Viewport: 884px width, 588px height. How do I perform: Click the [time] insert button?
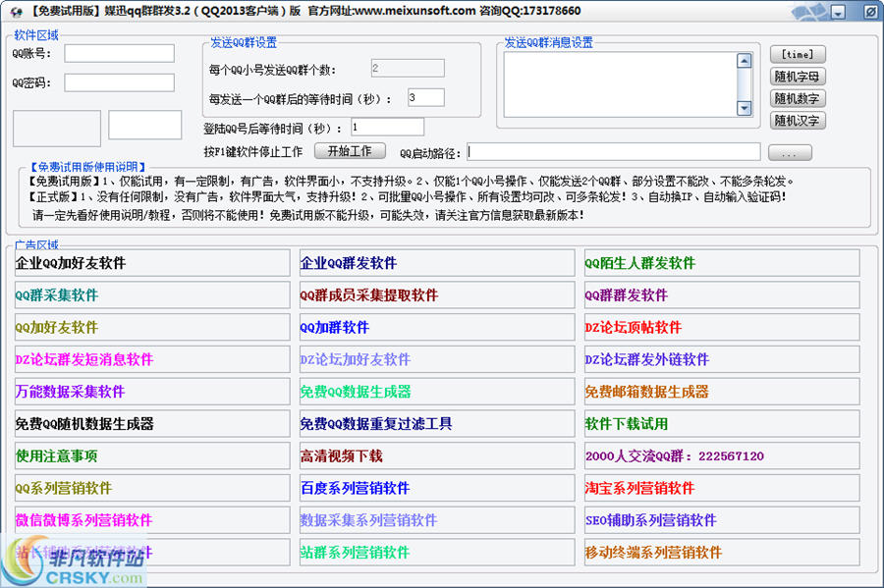click(x=798, y=54)
